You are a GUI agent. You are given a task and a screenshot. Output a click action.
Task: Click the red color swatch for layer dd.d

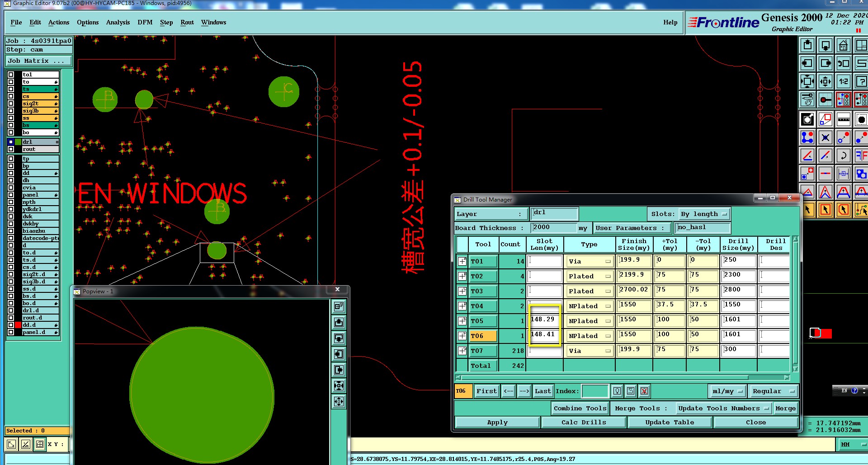point(18,325)
